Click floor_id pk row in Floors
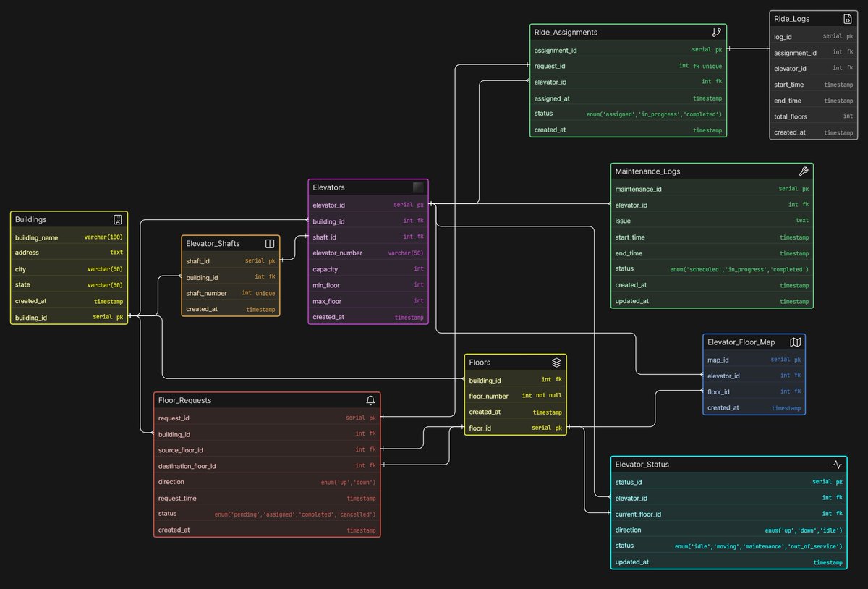The image size is (868, 589). click(x=515, y=428)
